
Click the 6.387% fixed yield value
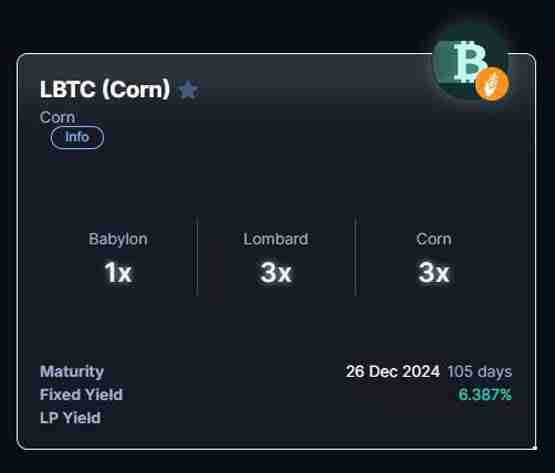pyautogui.click(x=485, y=394)
